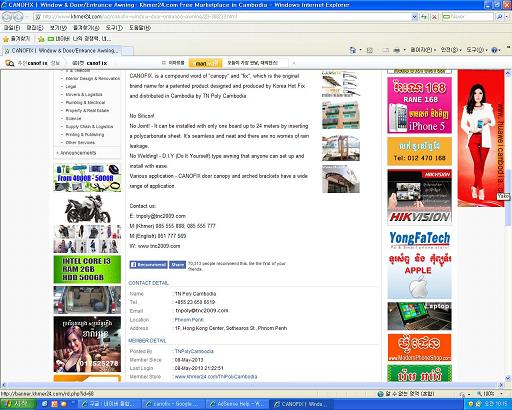Open the IE quick launch icon in the taskbar
The height and width of the screenshot is (410, 512).
click(44, 404)
